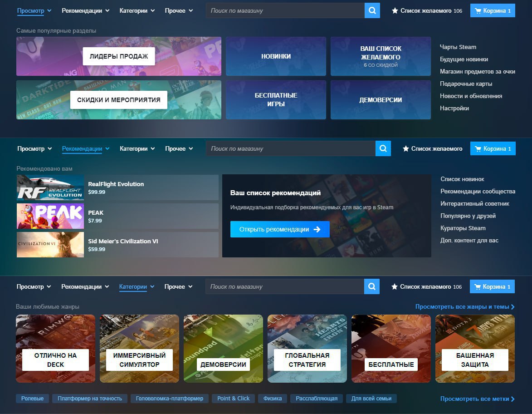
Task: Open the wishlist in the 'Рекомендовано вам' panel
Action: pyautogui.click(x=433, y=148)
